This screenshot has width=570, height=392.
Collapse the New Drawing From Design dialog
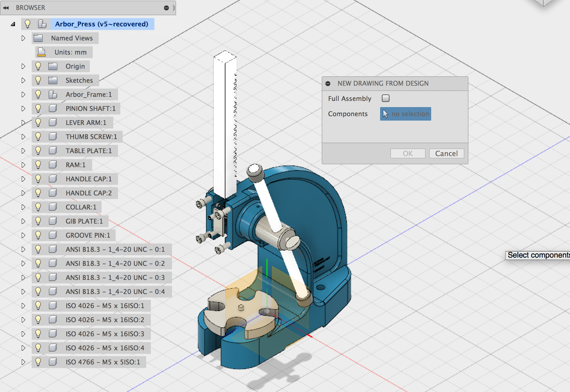328,84
